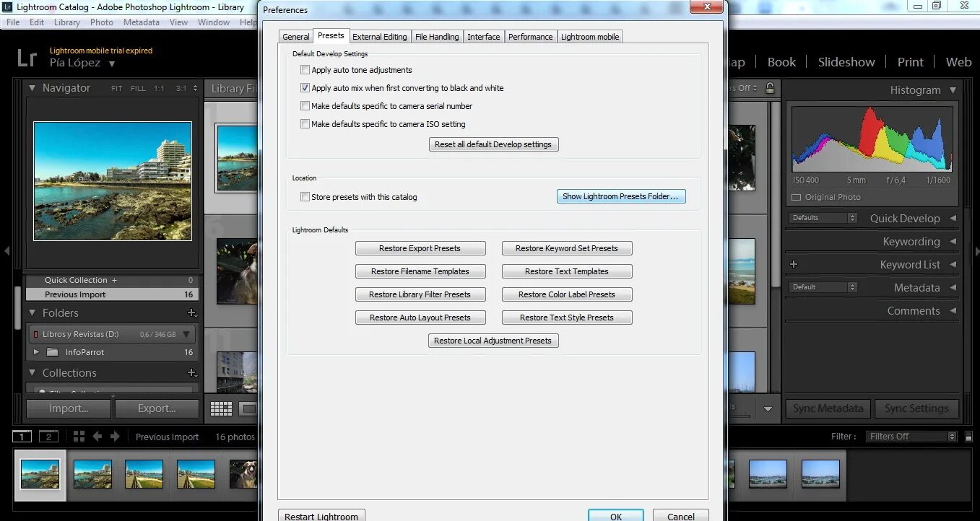This screenshot has height=521, width=980.
Task: Select Previous Import row in Catalog
Action: coord(112,294)
